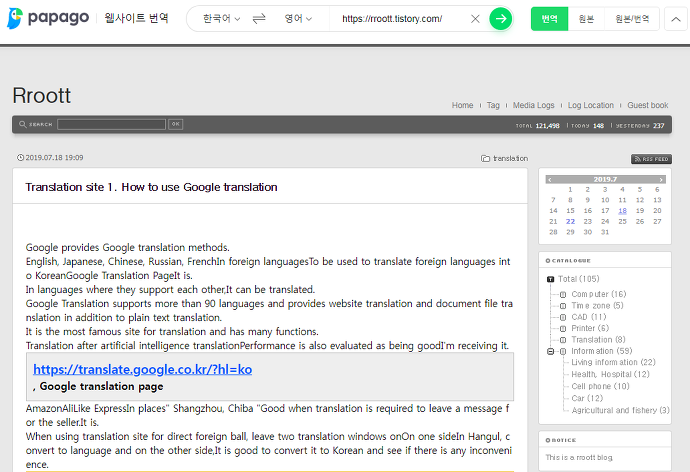The width and height of the screenshot is (690, 472).
Task: Open Translation (8) category
Action: click(x=598, y=340)
